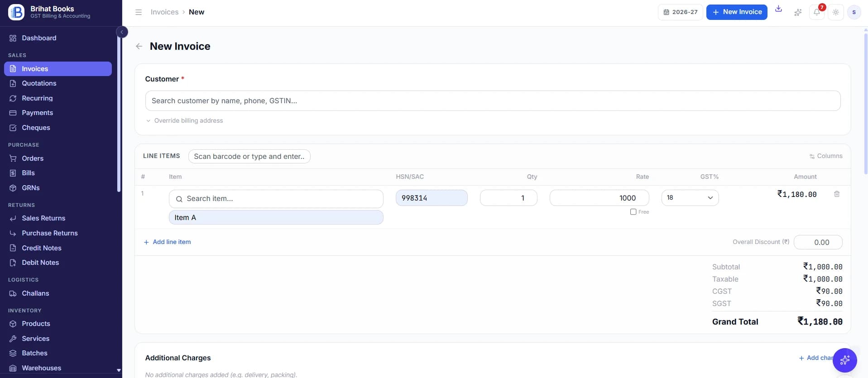
Task: Click the blue New Invoice button
Action: tap(737, 12)
